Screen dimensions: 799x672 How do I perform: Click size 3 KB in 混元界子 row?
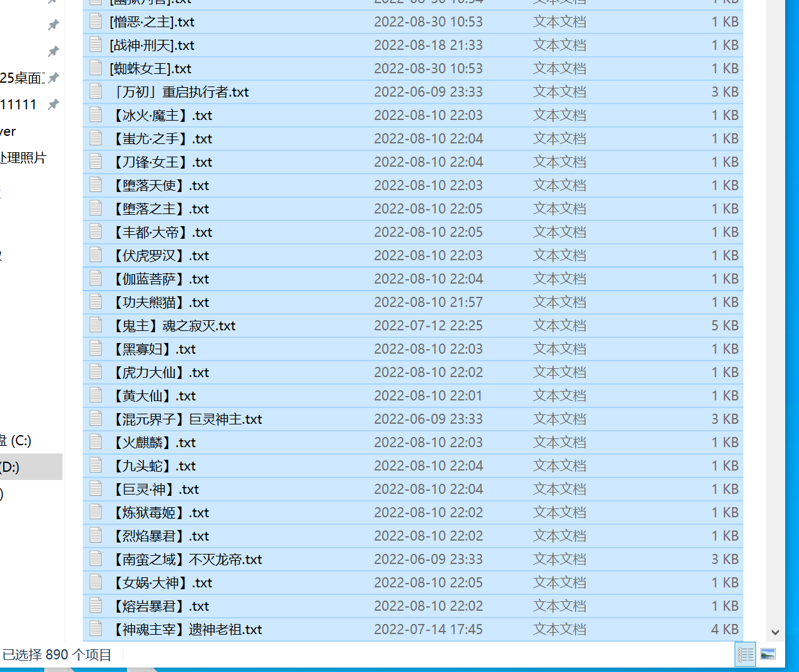pyautogui.click(x=725, y=419)
